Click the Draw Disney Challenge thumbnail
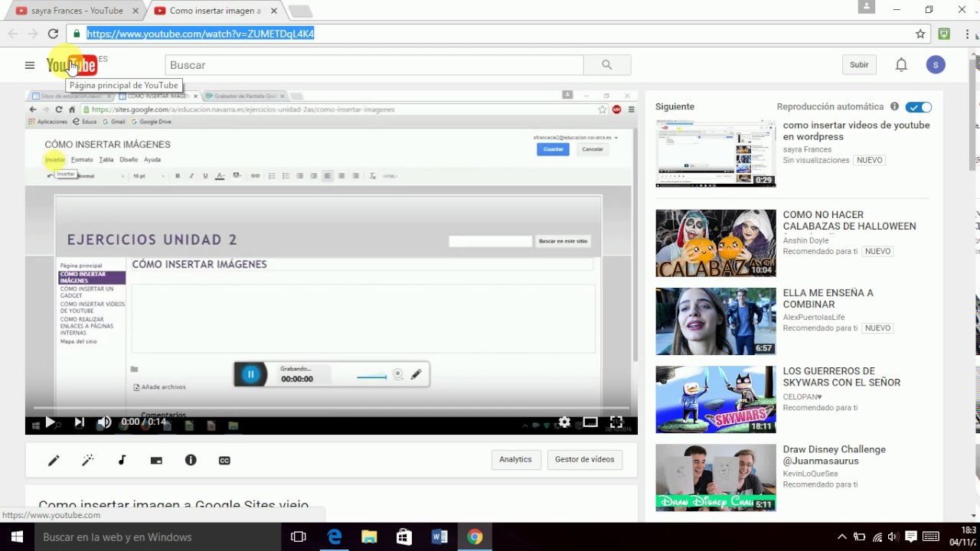The width and height of the screenshot is (980, 551). [x=715, y=478]
